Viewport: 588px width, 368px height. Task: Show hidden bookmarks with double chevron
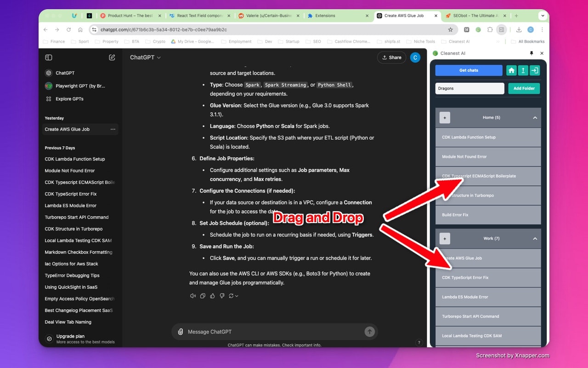coord(498,41)
